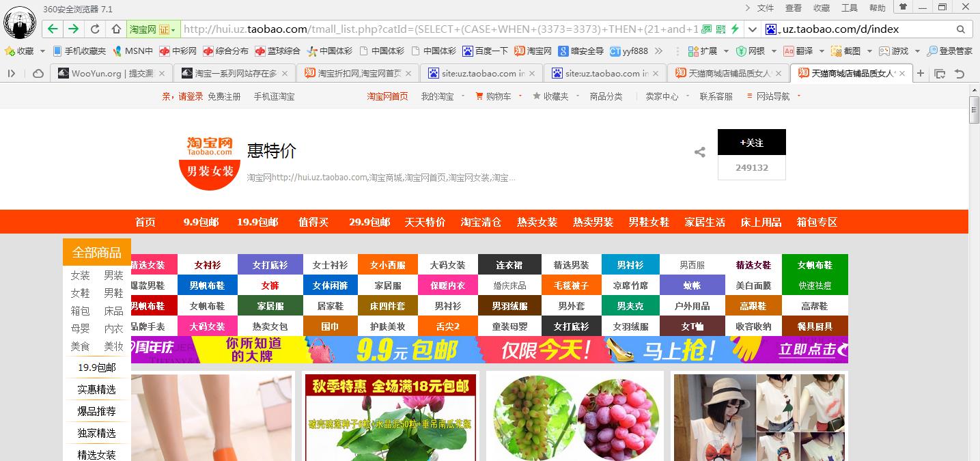Open the 查看 menu

[x=794, y=8]
